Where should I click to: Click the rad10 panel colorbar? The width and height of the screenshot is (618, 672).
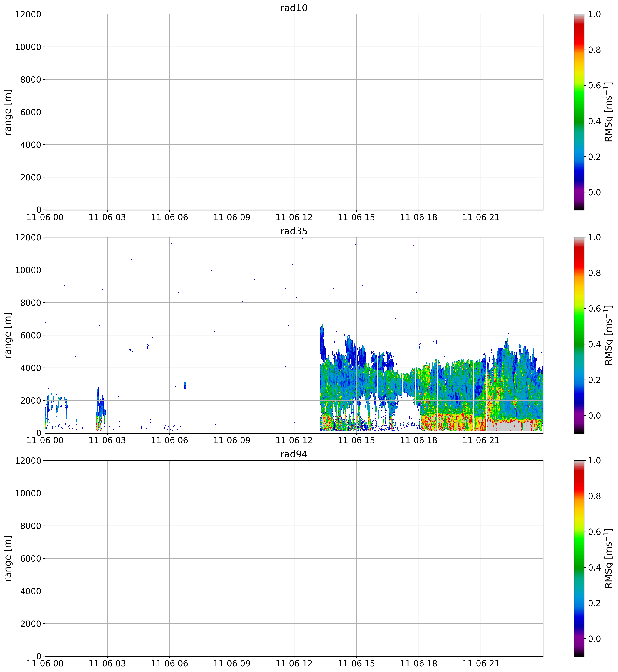tap(579, 112)
